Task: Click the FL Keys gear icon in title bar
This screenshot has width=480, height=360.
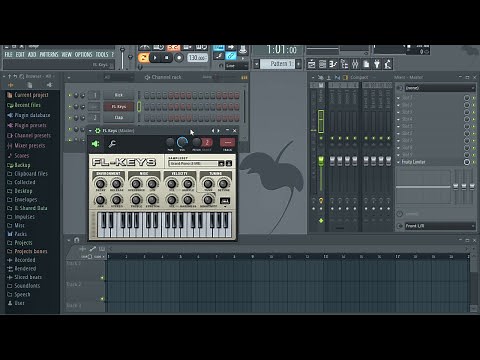Action: coord(98,131)
